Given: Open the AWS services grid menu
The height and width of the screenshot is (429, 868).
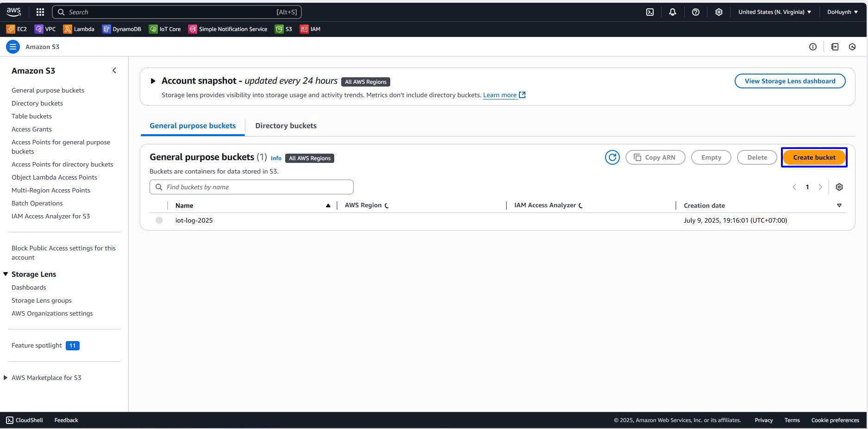Looking at the screenshot, I should pyautogui.click(x=40, y=12).
